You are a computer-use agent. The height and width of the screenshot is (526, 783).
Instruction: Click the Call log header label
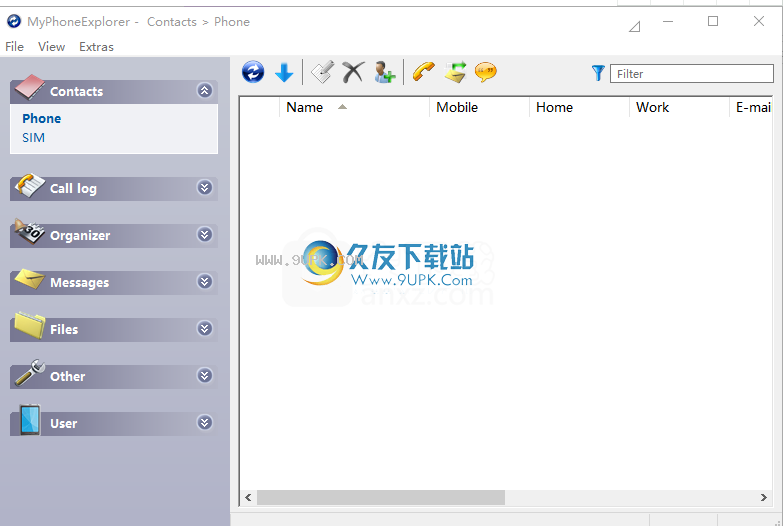point(73,189)
